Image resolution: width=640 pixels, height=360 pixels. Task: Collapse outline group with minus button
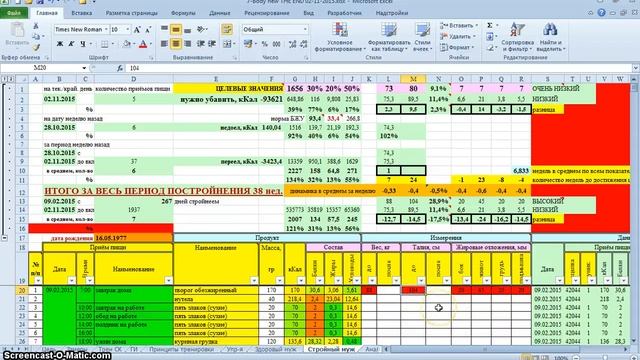point(4,238)
